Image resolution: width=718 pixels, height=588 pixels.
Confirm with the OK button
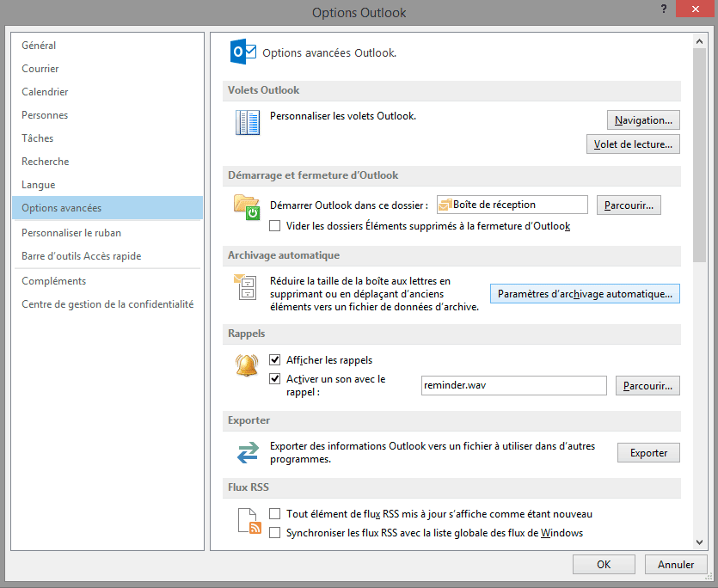tap(604, 564)
